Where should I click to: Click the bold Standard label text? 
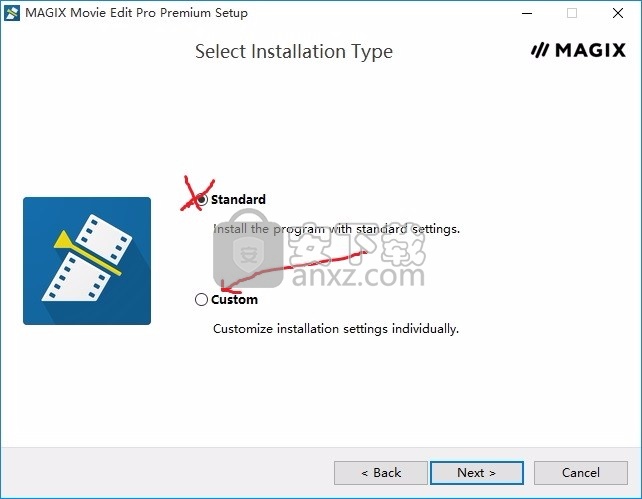[x=238, y=199]
